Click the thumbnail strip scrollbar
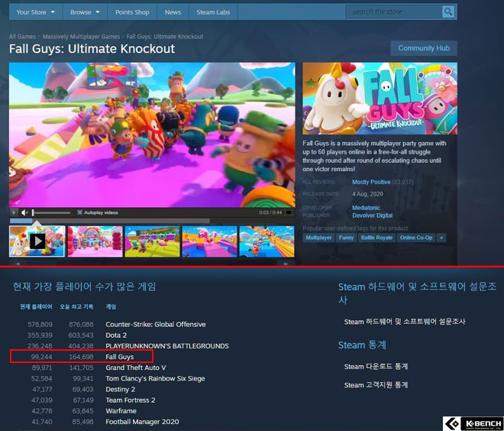The height and width of the screenshot is (431, 504). pos(152,264)
